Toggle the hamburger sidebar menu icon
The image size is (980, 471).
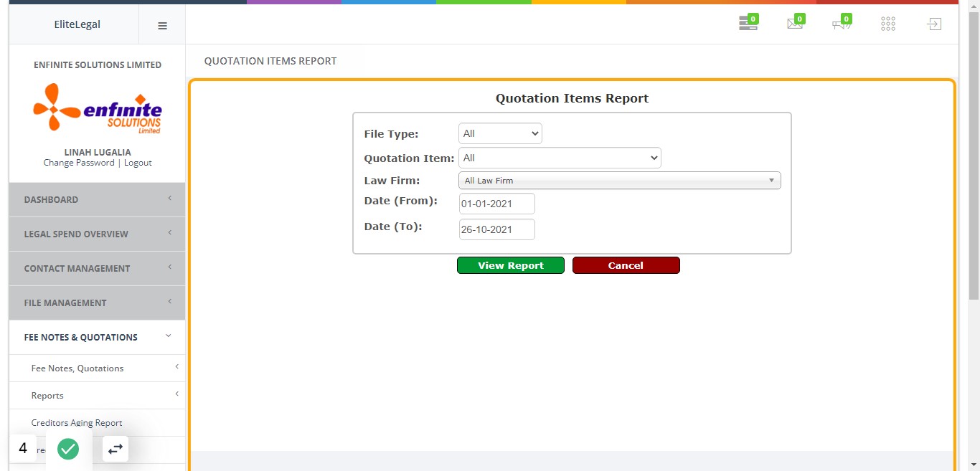pyautogui.click(x=162, y=25)
